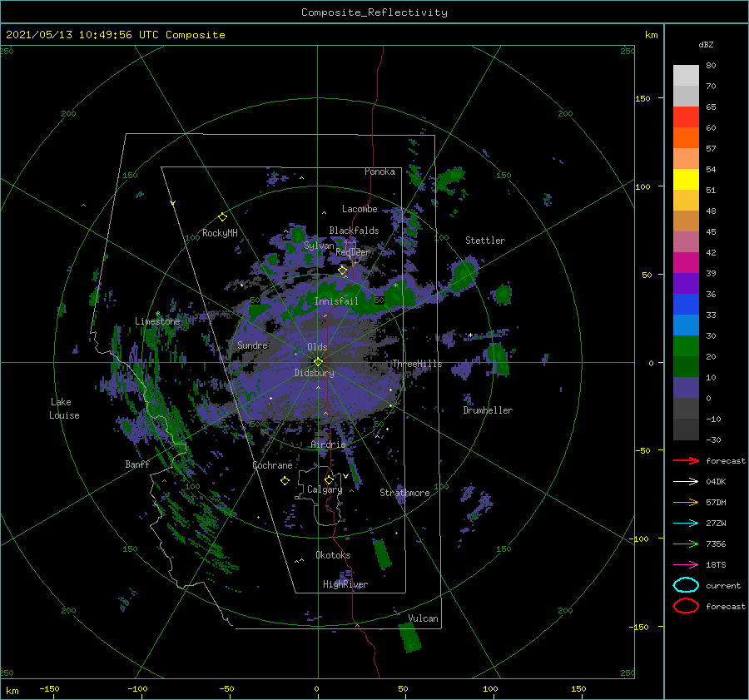Viewport: 749px width, 700px height.
Task: Select the slate purple 0-10 dBZ swatch
Action: point(686,388)
